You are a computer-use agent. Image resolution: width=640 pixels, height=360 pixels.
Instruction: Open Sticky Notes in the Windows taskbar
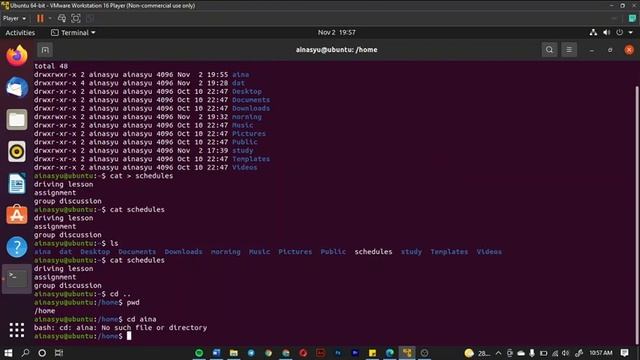[x=372, y=353]
